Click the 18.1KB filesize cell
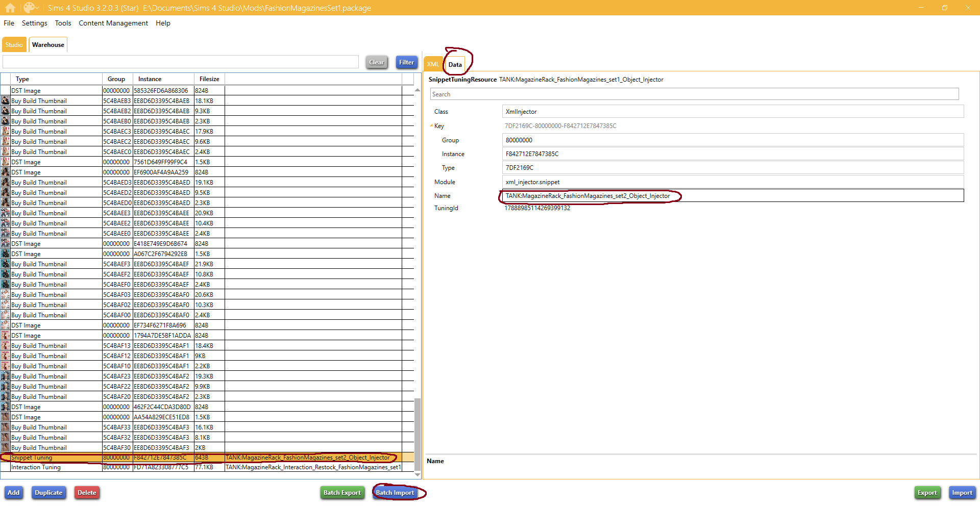Image resolution: width=980 pixels, height=506 pixels. point(209,101)
